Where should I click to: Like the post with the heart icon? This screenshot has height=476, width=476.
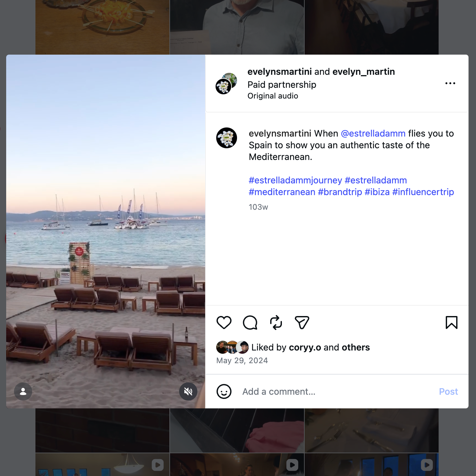(x=224, y=323)
